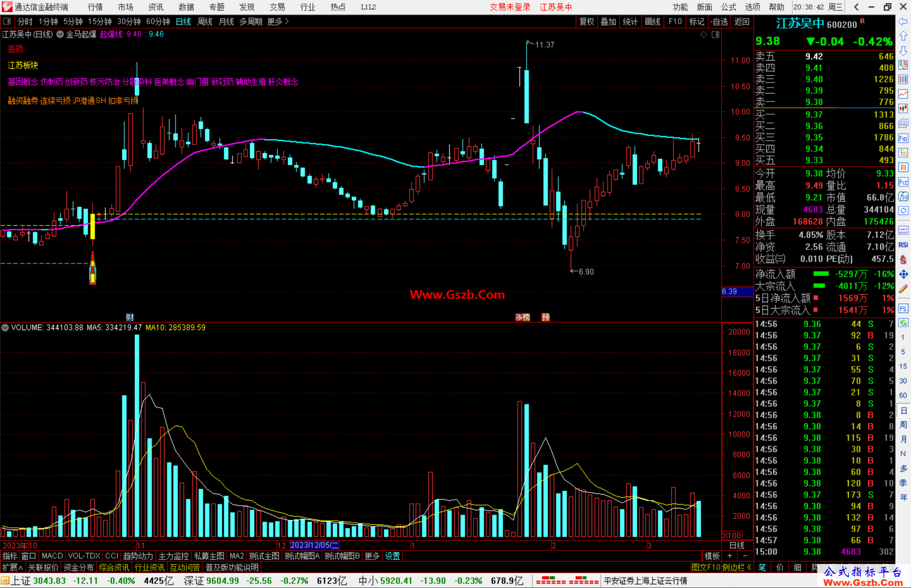Switch to the 主力监控 indicator tab
This screenshot has width=911, height=588.
(x=173, y=556)
